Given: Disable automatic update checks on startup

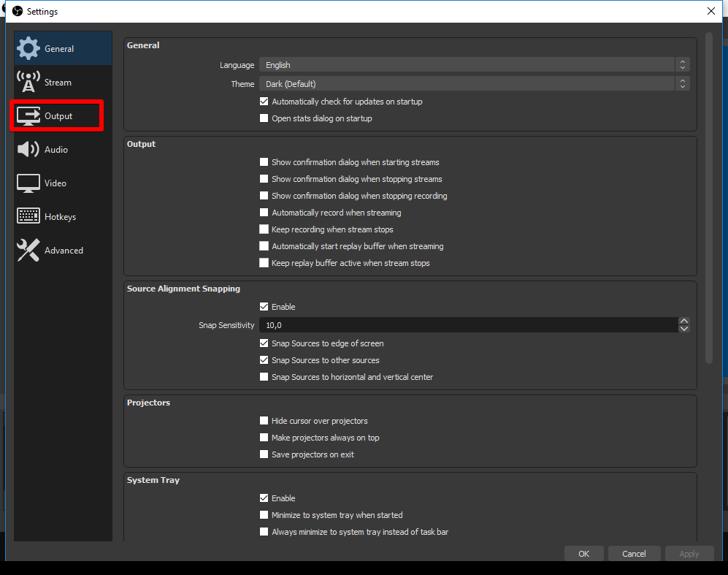Looking at the screenshot, I should (264, 101).
